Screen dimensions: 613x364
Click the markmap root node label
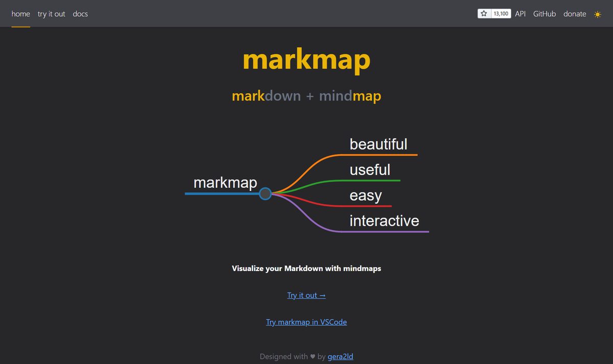(x=225, y=182)
